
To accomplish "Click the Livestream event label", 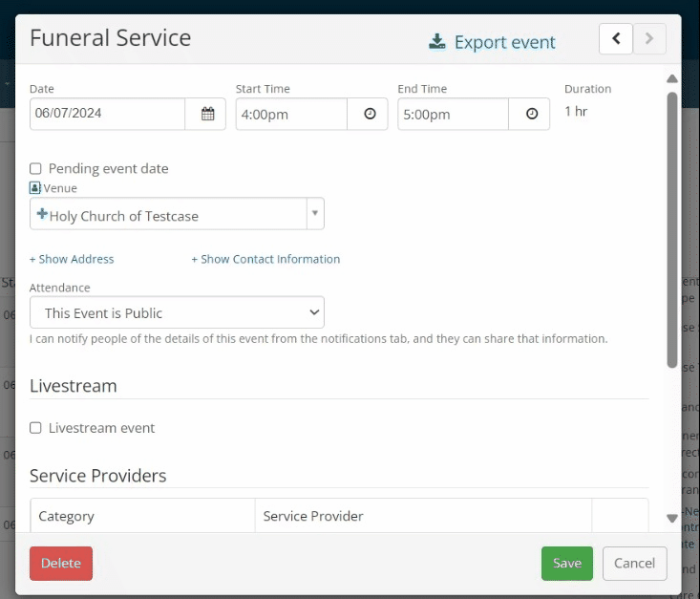I will [102, 428].
